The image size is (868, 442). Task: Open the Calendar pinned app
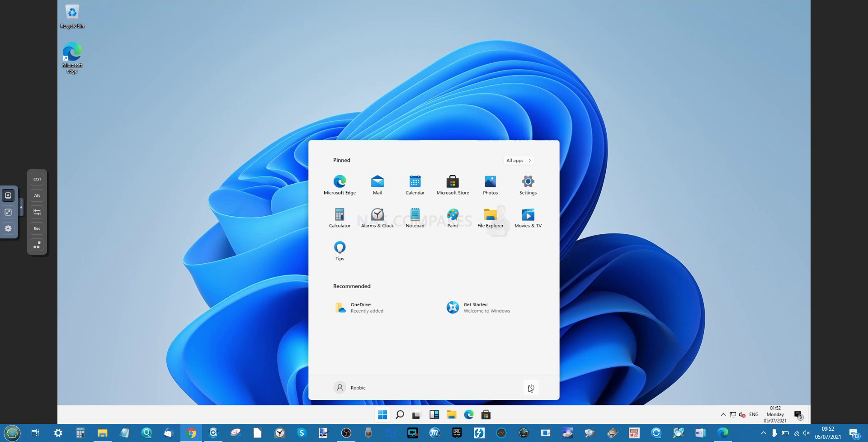(415, 185)
